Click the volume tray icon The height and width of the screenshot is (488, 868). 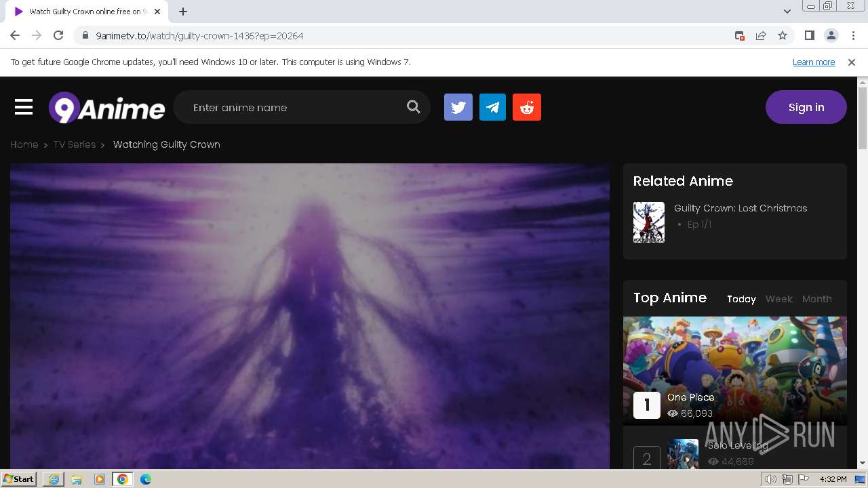click(x=771, y=479)
